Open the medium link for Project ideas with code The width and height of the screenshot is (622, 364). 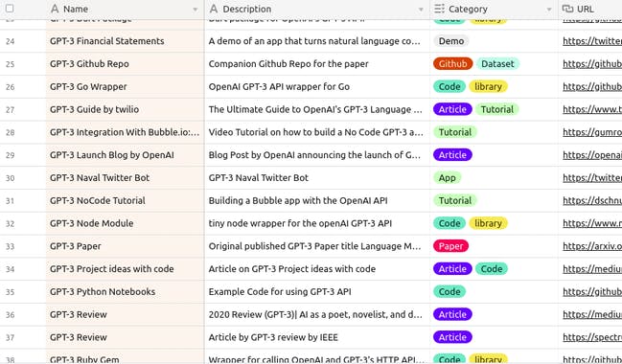click(592, 269)
